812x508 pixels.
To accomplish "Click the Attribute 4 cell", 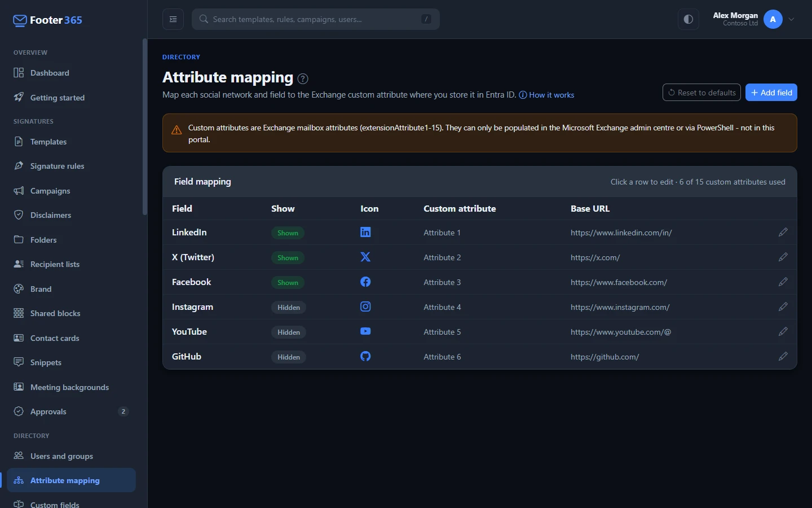I will point(442,307).
